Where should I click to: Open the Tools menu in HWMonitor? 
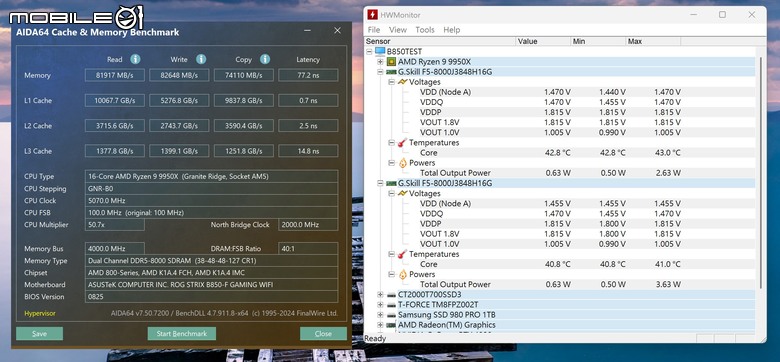click(x=425, y=30)
